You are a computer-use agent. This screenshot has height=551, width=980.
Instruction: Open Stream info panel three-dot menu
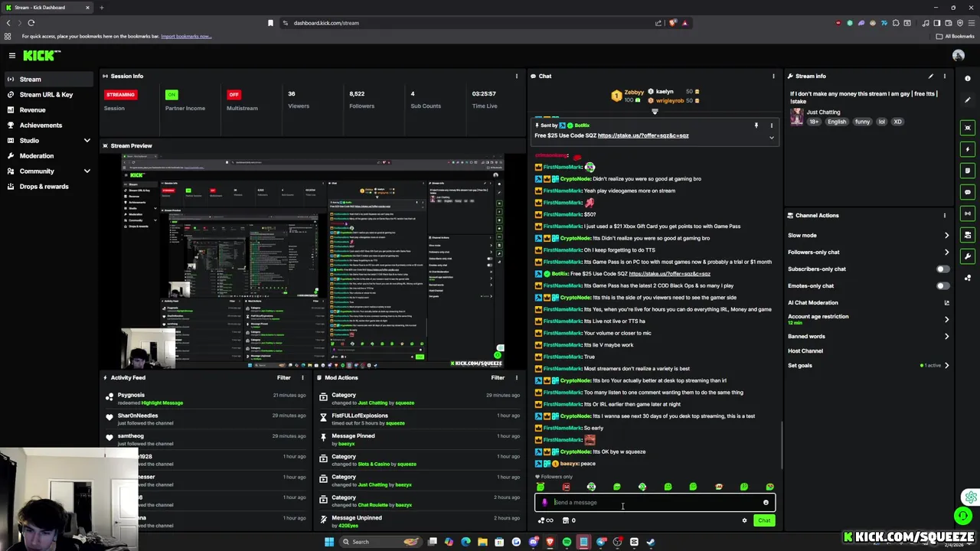(945, 76)
